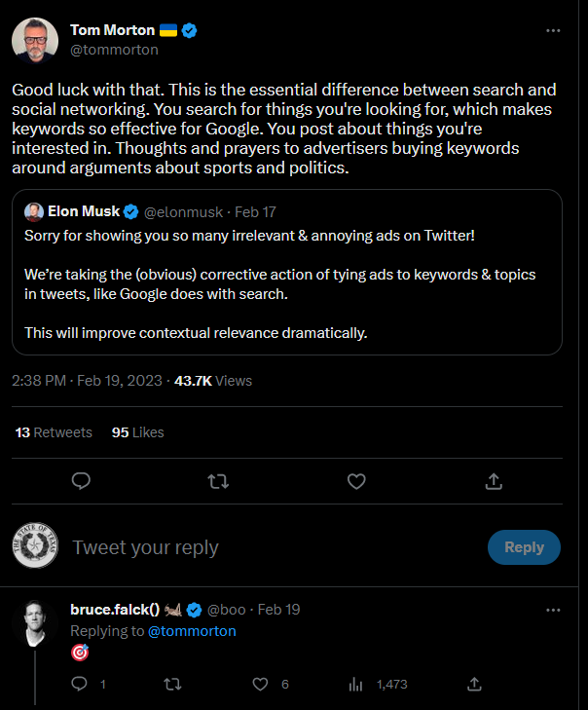
Task: Click reply icon on bruce.falck's tweet
Action: point(82,685)
